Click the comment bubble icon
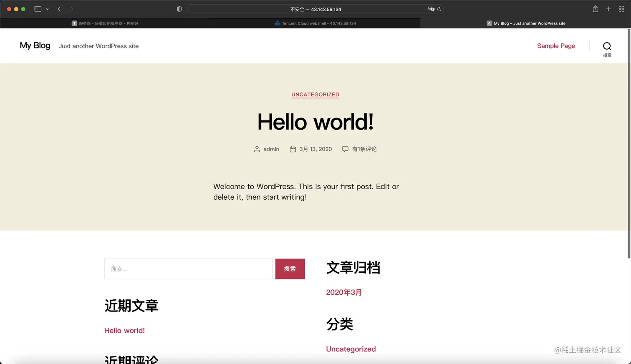This screenshot has height=364, width=631. (x=345, y=149)
